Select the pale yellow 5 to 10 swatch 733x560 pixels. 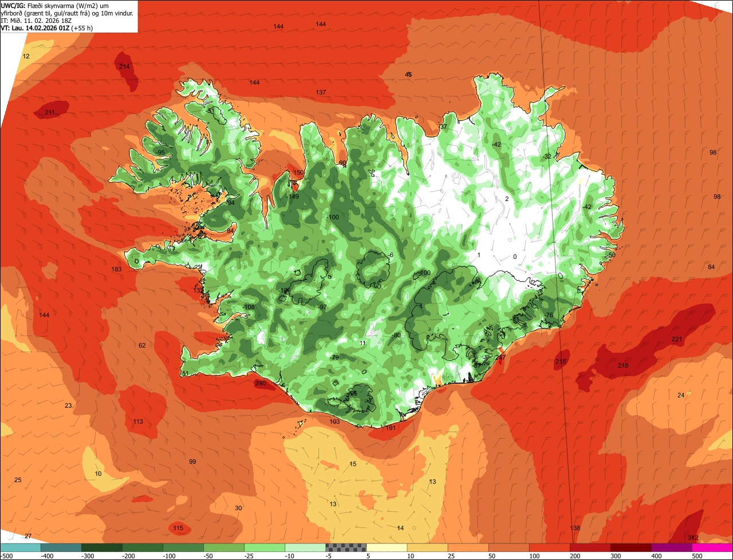387,547
